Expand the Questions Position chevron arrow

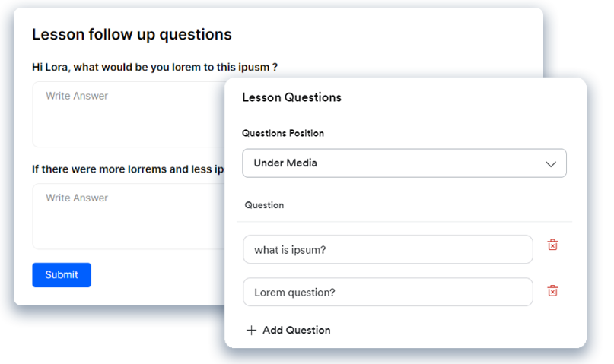click(551, 164)
